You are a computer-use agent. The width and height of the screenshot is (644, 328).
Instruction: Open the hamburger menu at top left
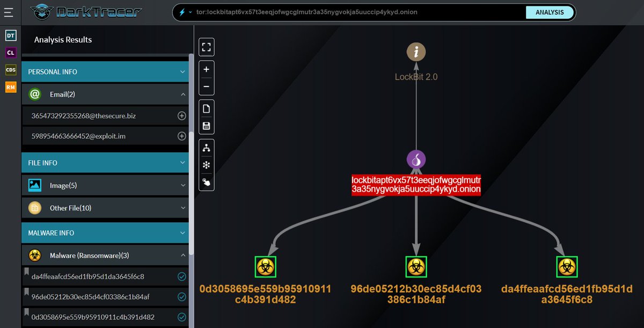click(9, 12)
